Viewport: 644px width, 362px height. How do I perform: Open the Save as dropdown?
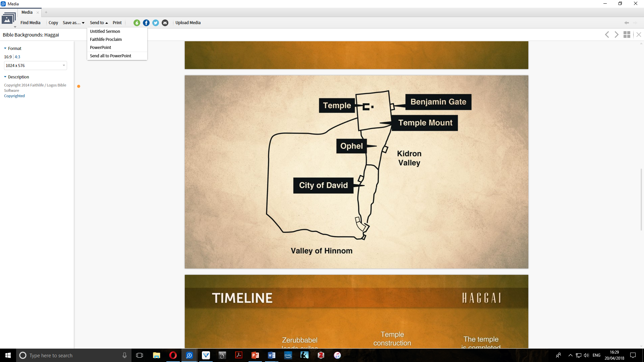(x=73, y=23)
